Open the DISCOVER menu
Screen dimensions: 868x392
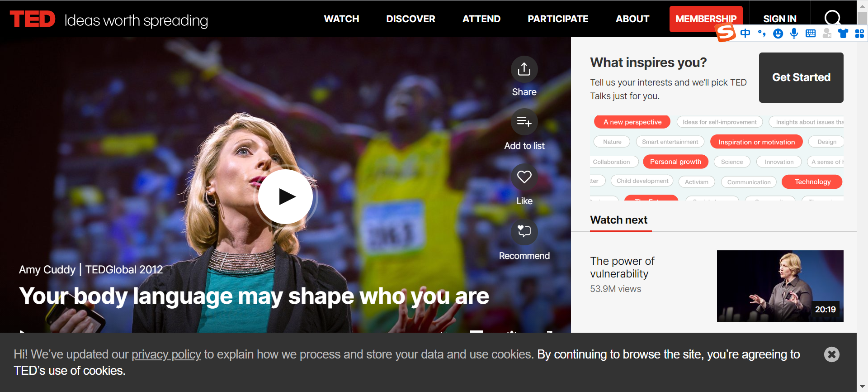(x=410, y=19)
